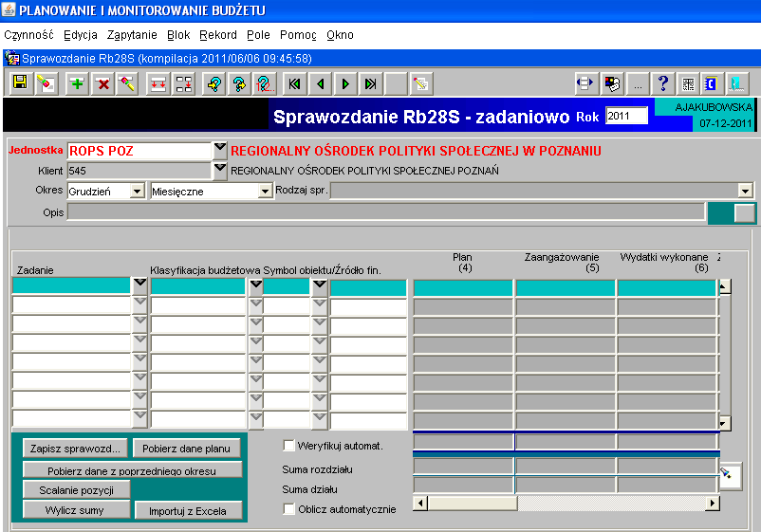Screen dimensions: 761x532
Task: Click right arrow of the horizontal scrollbar
Action: (x=712, y=504)
